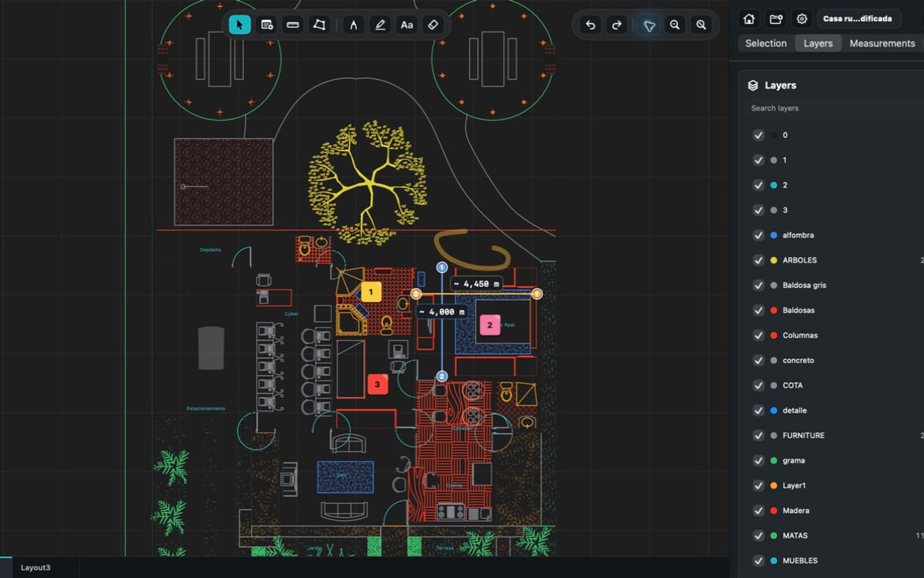
Task: Select the add annotation note tool
Action: [266, 25]
